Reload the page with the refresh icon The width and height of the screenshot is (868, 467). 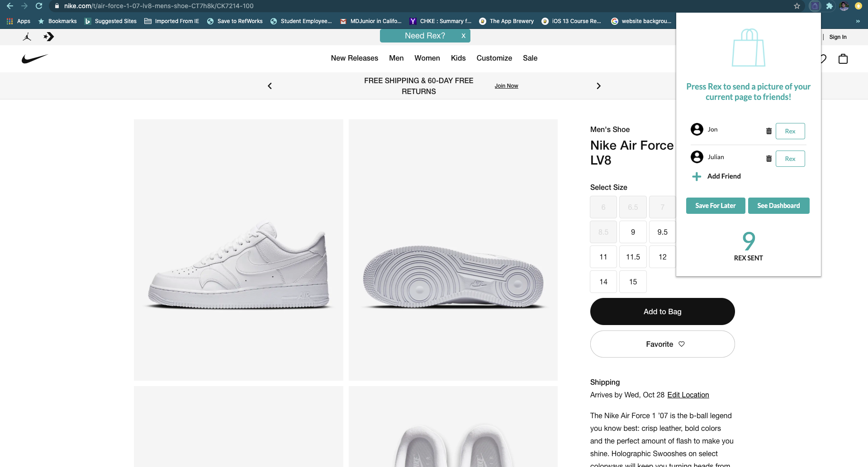tap(39, 6)
